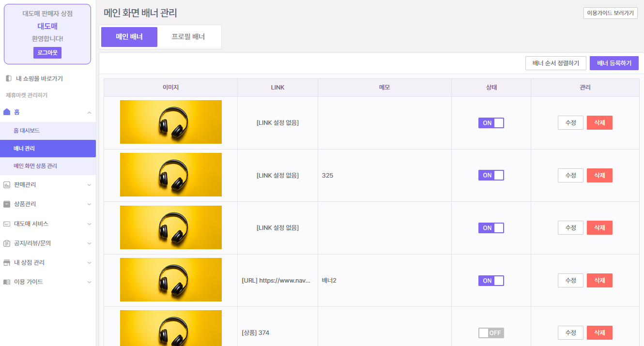Click the 판매관리 chart icon

[x=7, y=185]
